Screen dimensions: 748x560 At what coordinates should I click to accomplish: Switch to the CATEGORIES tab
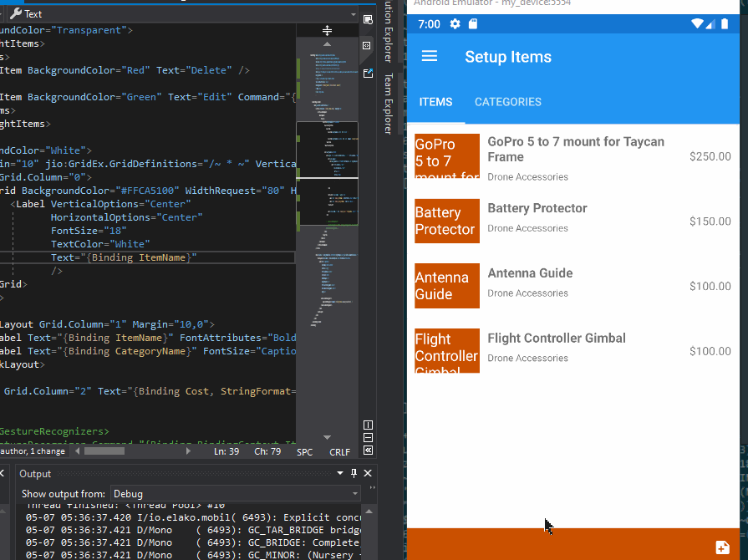[507, 101]
